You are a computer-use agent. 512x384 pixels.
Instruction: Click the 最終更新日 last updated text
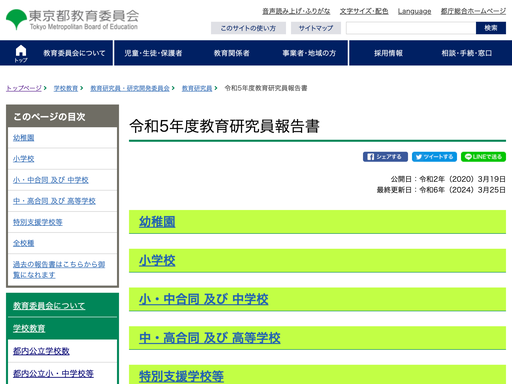[441, 190]
